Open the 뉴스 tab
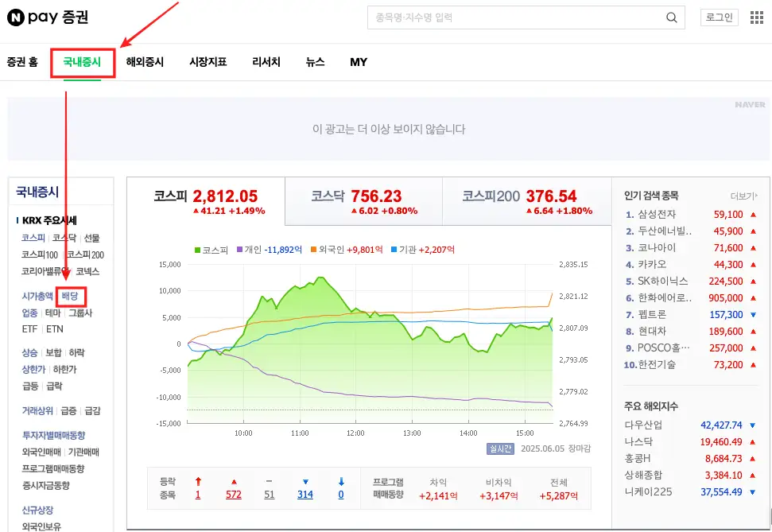 tap(315, 62)
